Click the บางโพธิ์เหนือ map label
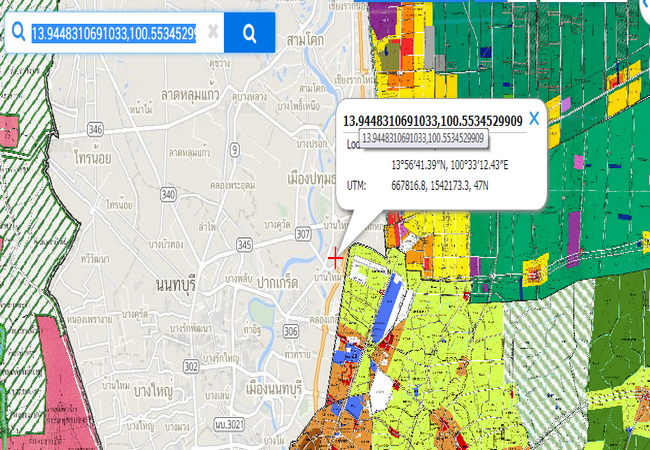This screenshot has height=450, width=650. pyautogui.click(x=299, y=106)
